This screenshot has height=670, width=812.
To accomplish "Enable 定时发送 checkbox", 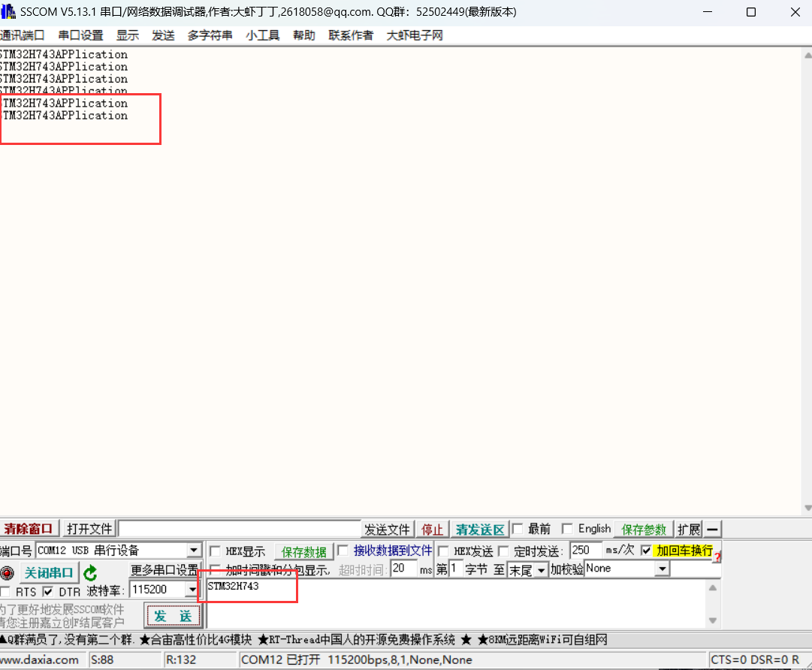I will [503, 551].
